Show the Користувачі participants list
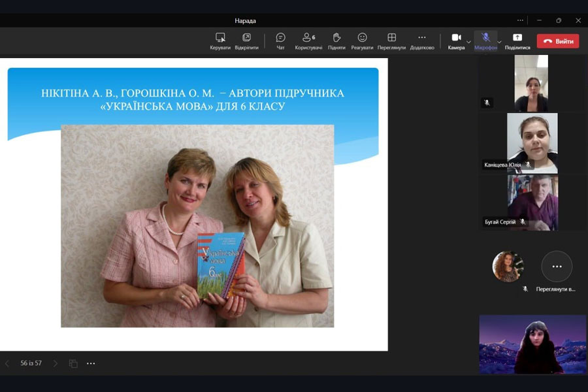This screenshot has height=392, width=588. [308, 41]
